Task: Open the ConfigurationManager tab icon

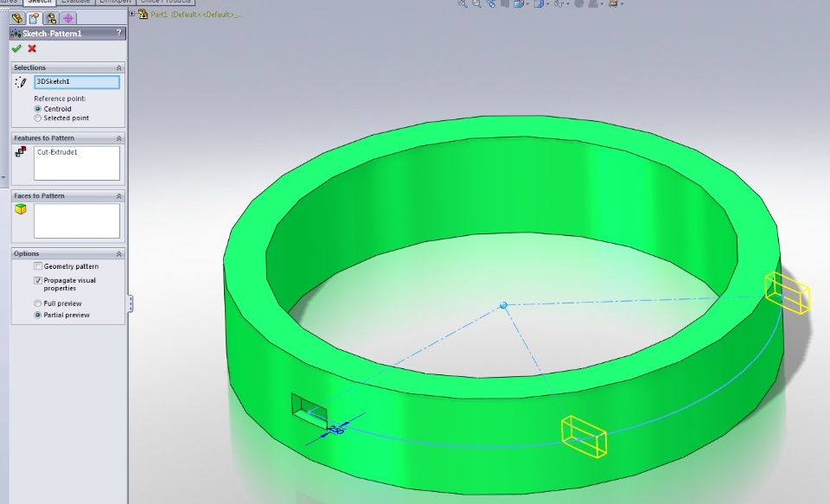Action: point(51,18)
